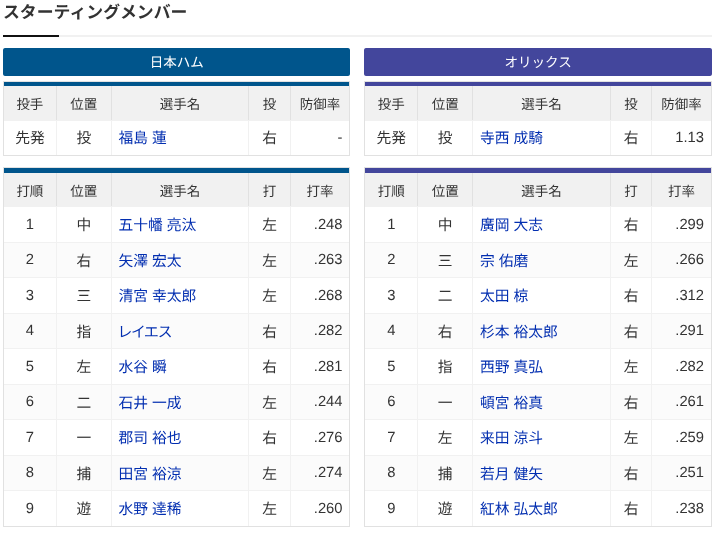Select 矢澤 宏太's batting average .263
The height and width of the screenshot is (534, 717).
328,259
